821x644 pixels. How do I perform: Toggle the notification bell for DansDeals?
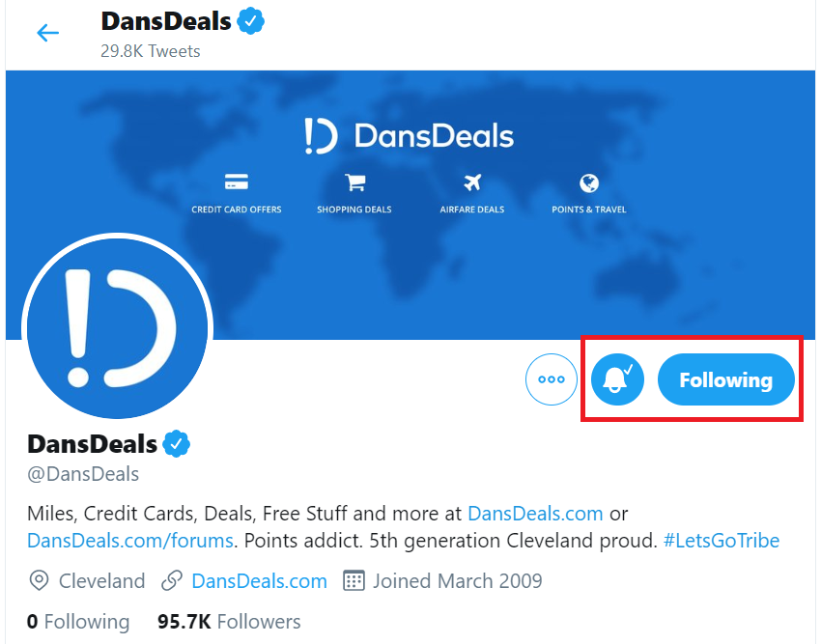coord(617,379)
